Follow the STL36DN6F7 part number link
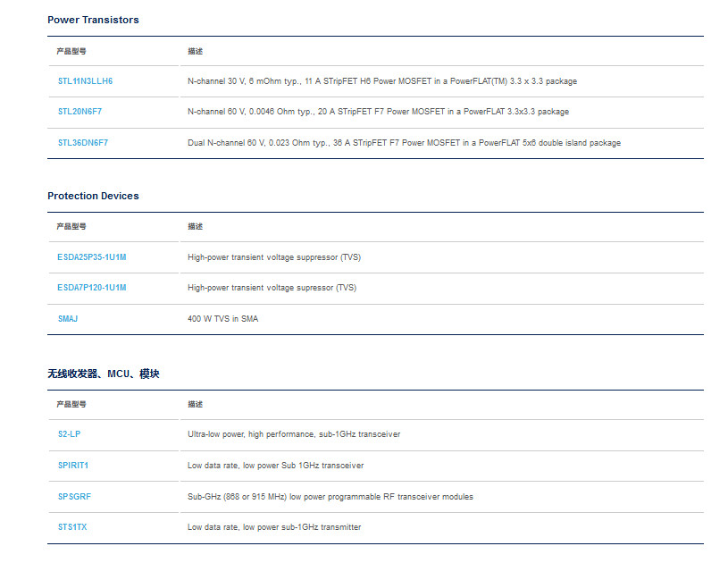728x563 pixels. pos(83,143)
